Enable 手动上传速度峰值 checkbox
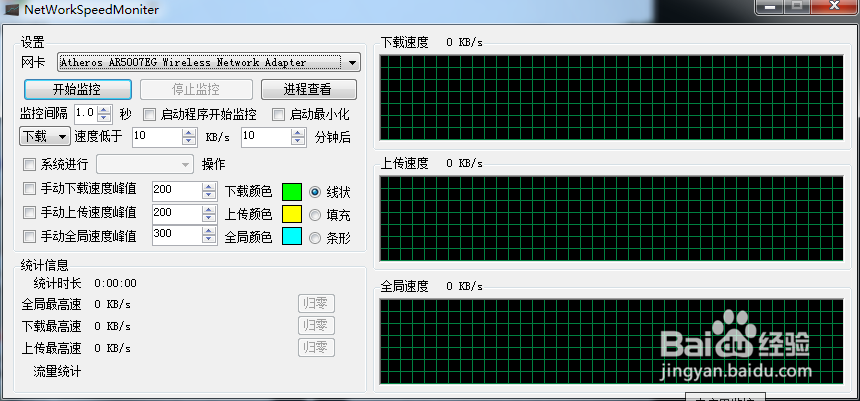 point(29,212)
